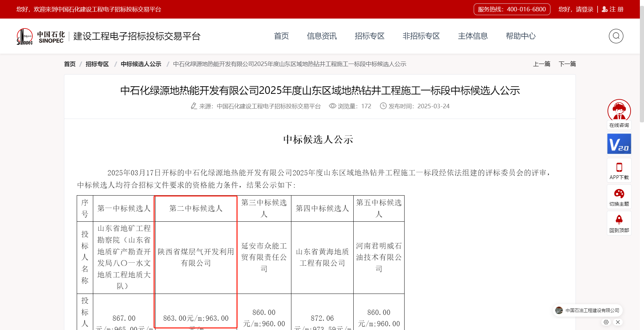This screenshot has height=330, width=644.
Task: Click the publish date 2025-03-24
Action: click(433, 106)
